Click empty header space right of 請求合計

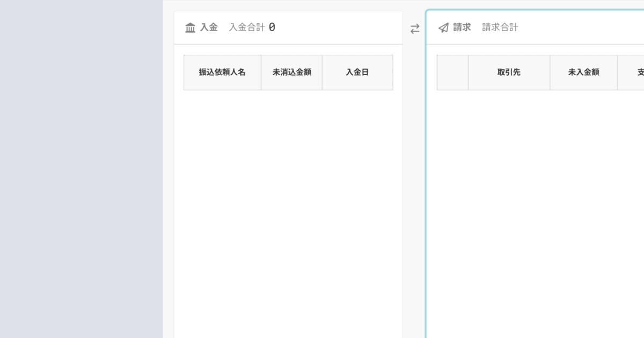pos(580,27)
